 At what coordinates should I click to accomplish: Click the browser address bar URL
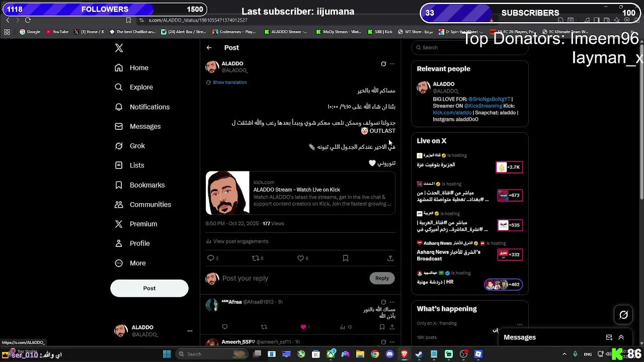[x=198, y=20]
